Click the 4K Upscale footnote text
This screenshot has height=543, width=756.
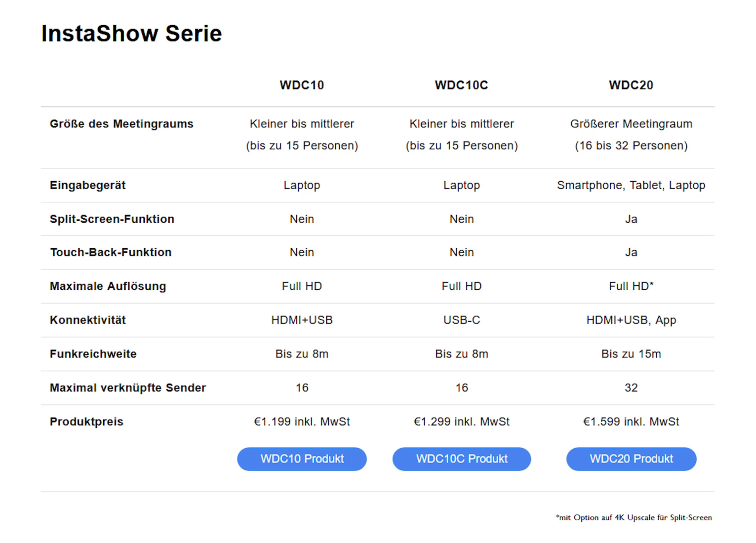(634, 517)
